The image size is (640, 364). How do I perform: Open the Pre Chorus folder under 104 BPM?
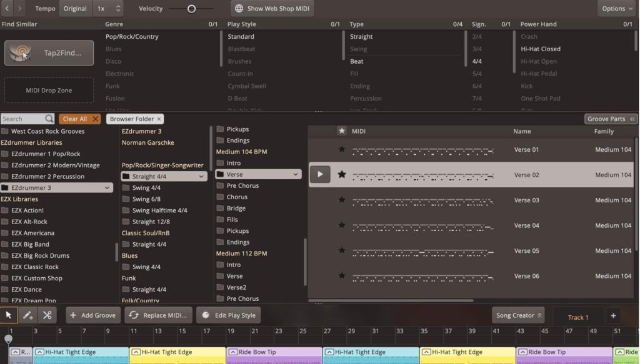tap(242, 185)
